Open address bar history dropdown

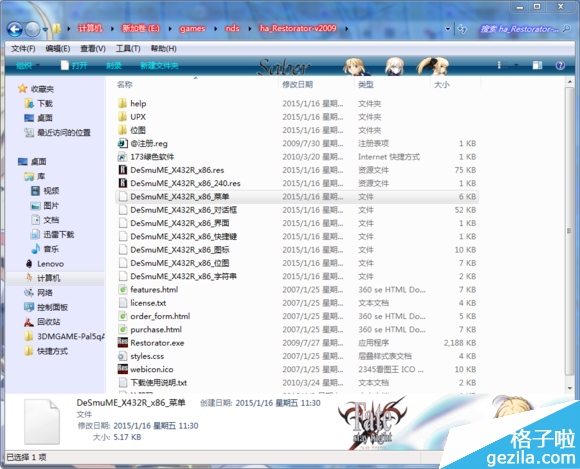pyautogui.click(x=448, y=29)
